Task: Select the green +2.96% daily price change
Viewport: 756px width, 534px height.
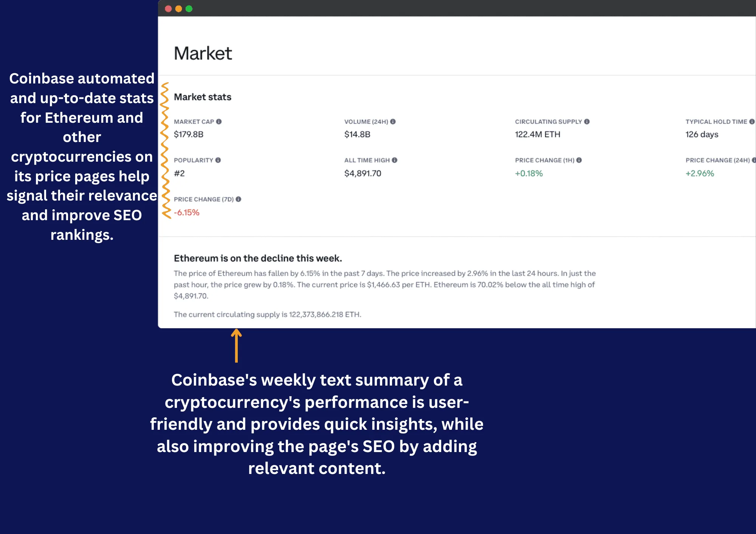Action: (x=700, y=174)
